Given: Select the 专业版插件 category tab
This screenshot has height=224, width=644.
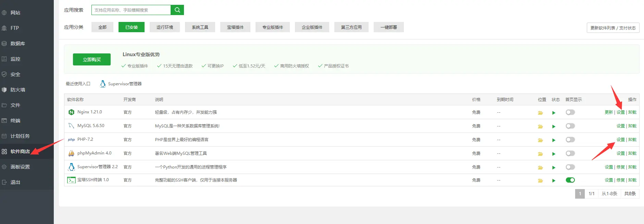Looking at the screenshot, I should tap(273, 27).
